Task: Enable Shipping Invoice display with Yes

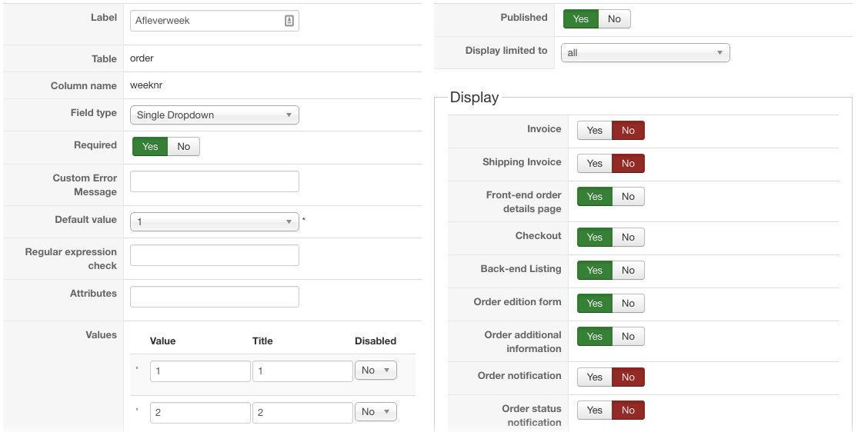Action: [x=595, y=164]
